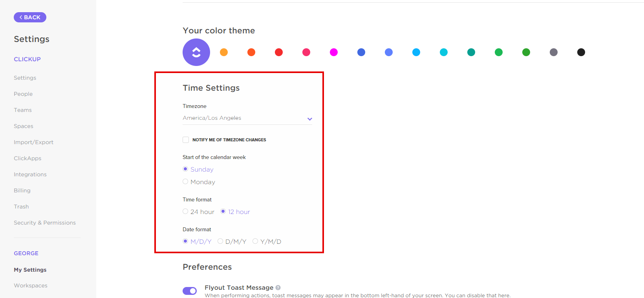Switch time format to 24 hour
This screenshot has height=298, width=644.
(x=185, y=212)
